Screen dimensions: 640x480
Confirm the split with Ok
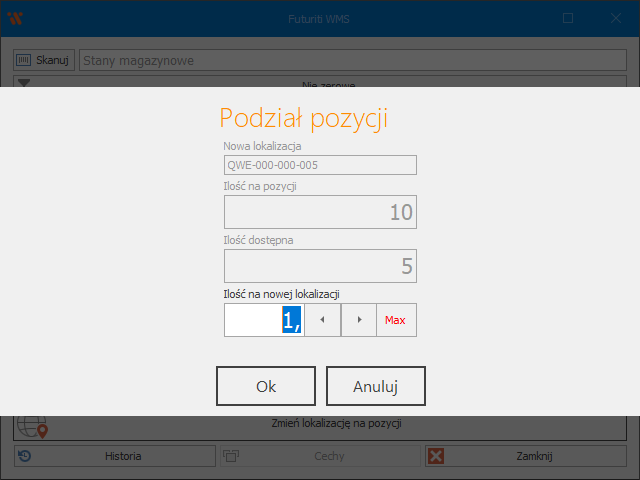pos(266,386)
